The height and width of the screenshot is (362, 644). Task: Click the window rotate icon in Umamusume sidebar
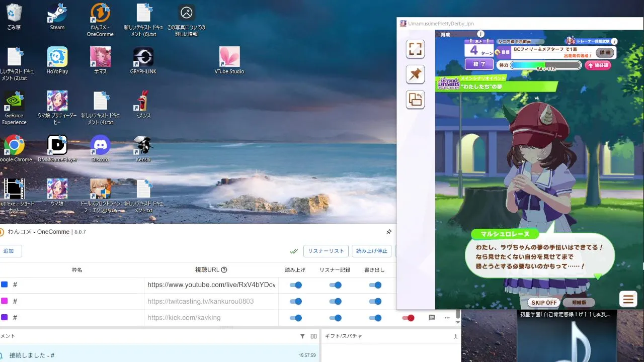[415, 100]
